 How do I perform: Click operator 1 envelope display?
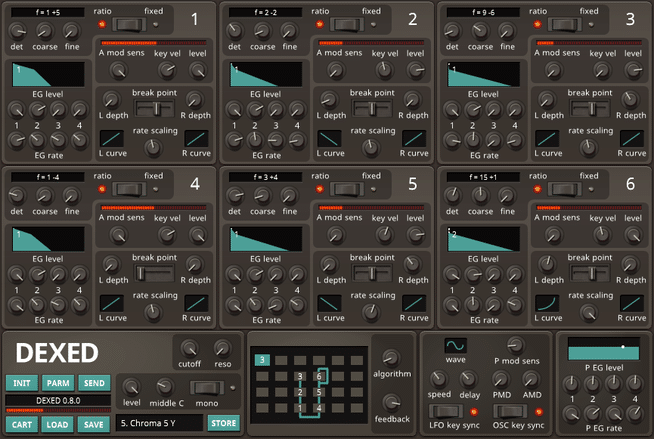pos(48,74)
